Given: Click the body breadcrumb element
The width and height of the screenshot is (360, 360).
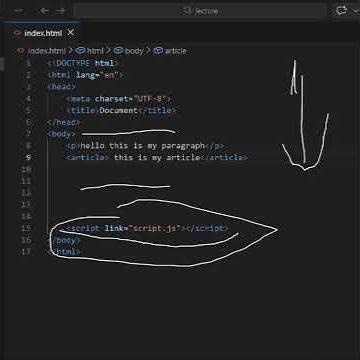Looking at the screenshot, I should [134, 51].
